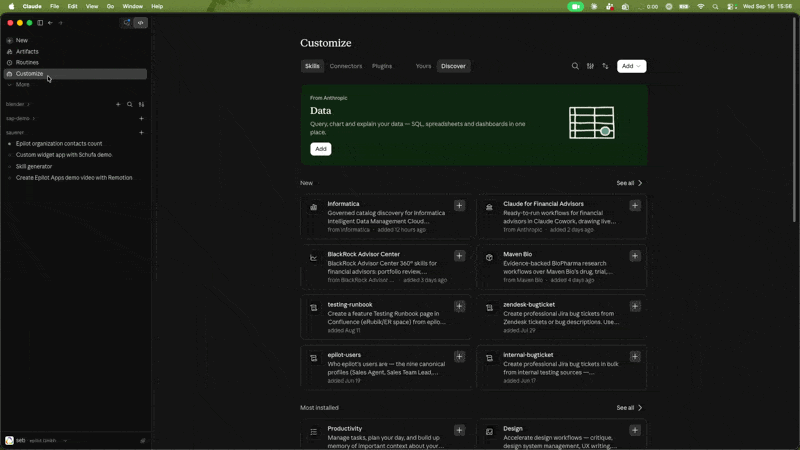Add the BlackRock Advisor Center skill

click(x=459, y=256)
